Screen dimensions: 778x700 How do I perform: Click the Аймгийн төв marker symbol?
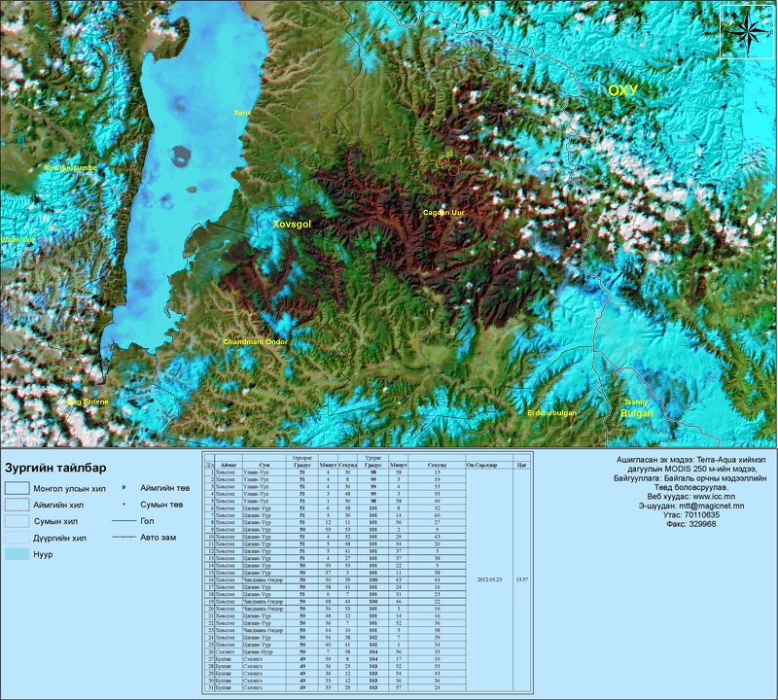click(x=124, y=488)
